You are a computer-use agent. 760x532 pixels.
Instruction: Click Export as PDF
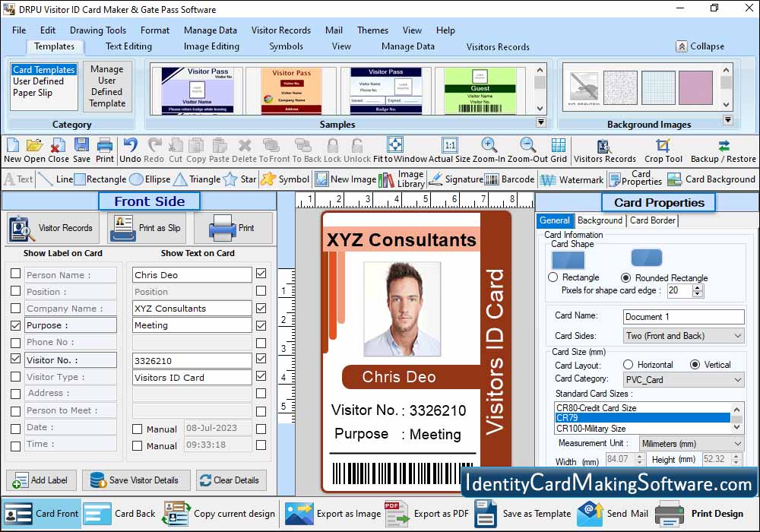point(426,514)
